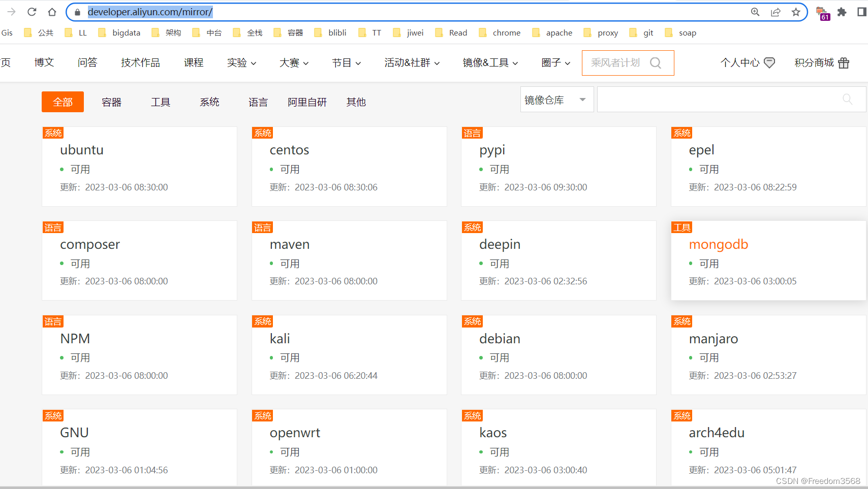Click the browser address bar URL
Screen dimensions: 868x489
pos(150,12)
